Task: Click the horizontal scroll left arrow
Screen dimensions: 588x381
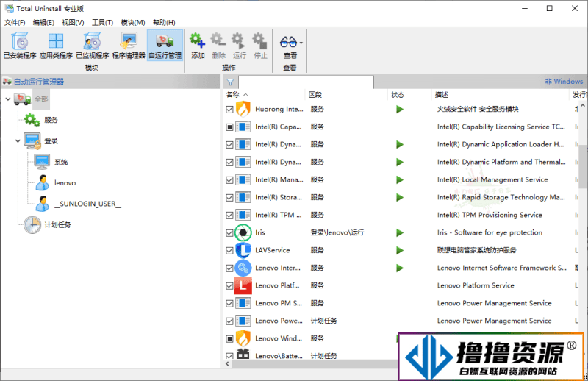Action: click(x=227, y=364)
